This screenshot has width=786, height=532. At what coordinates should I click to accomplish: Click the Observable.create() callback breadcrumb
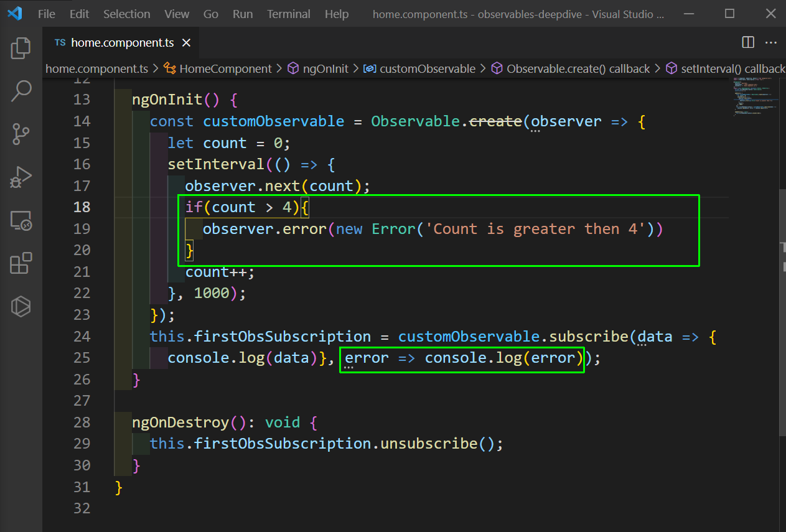(571, 68)
